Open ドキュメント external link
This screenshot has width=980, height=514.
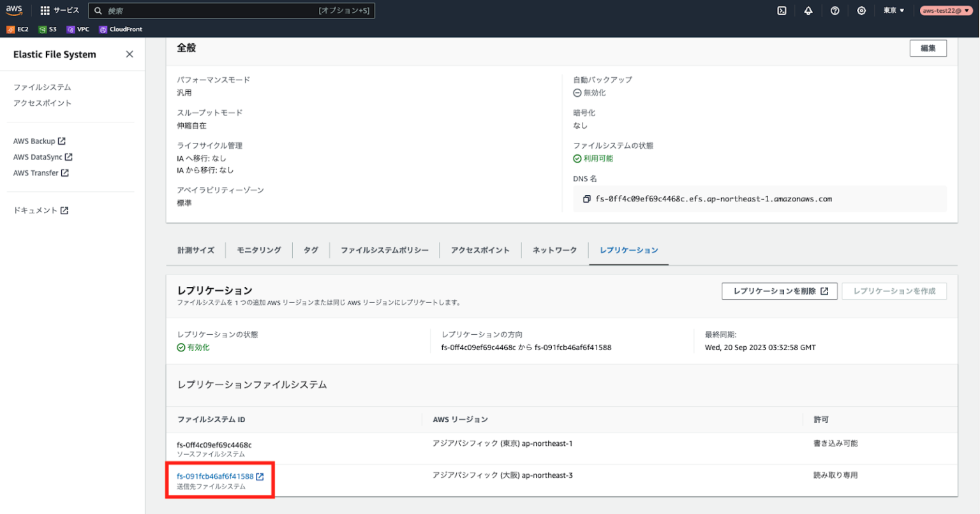tap(41, 210)
